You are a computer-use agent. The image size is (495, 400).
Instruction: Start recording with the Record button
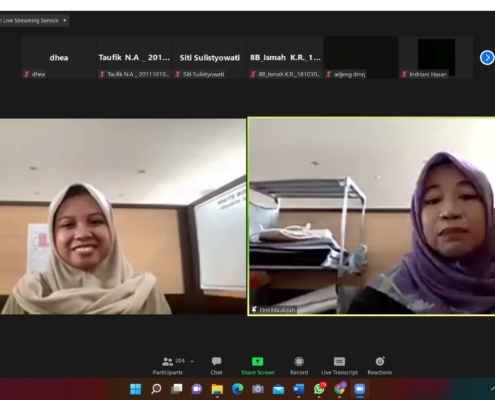point(299,366)
